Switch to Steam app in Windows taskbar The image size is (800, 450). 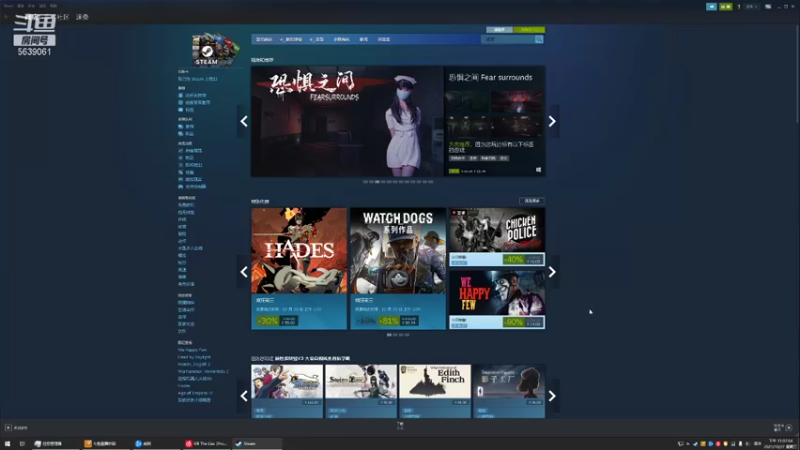tap(257, 444)
